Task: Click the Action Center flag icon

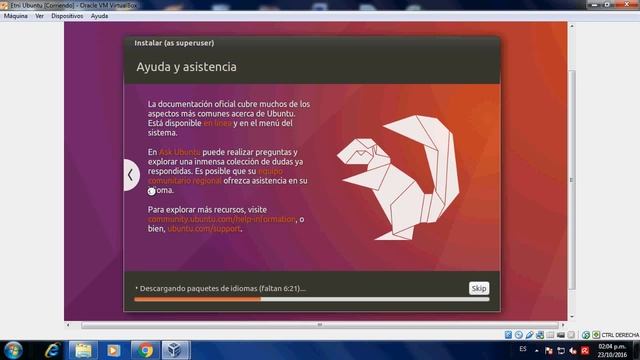Action: (x=549, y=351)
